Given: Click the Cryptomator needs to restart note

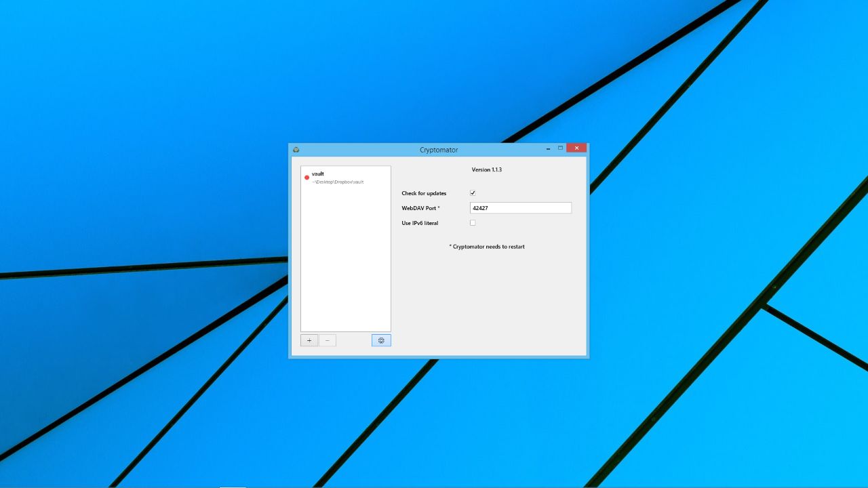Looking at the screenshot, I should click(x=487, y=247).
